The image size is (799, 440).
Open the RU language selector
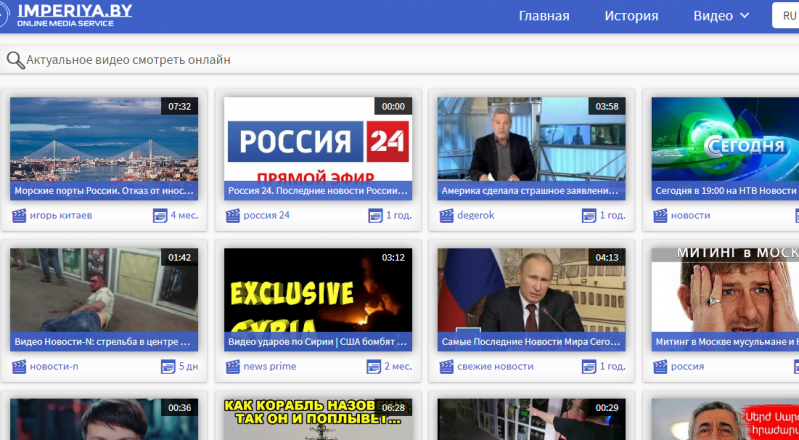[786, 16]
